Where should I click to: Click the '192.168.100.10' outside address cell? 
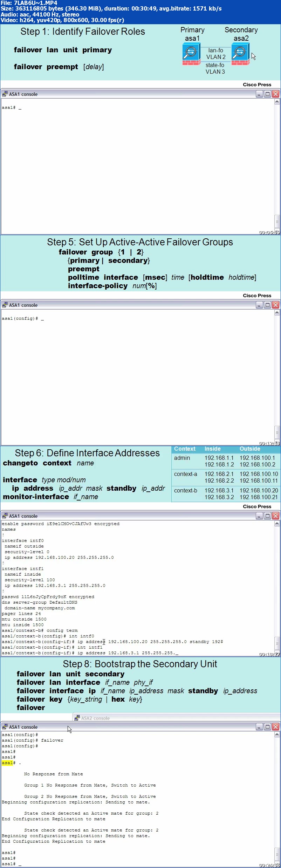(259, 474)
